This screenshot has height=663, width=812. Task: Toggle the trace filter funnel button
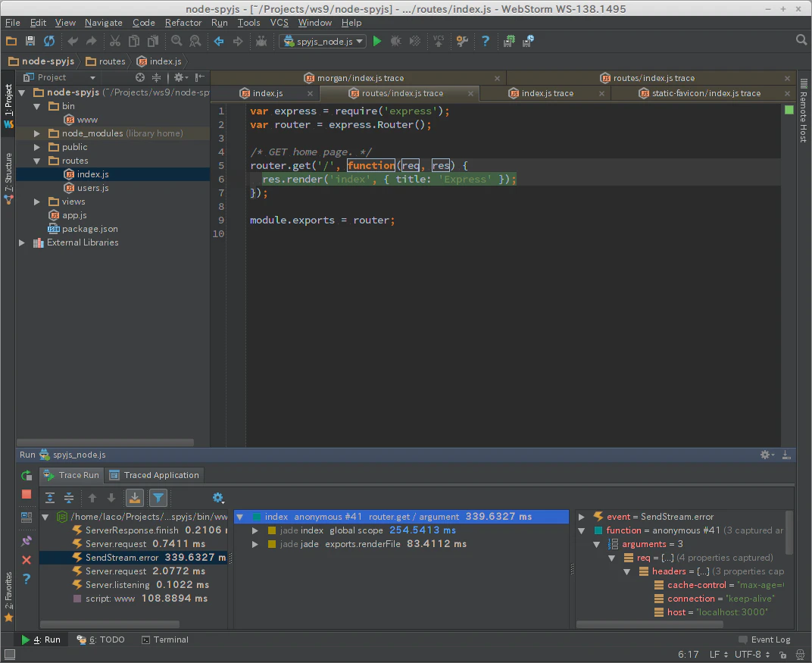tap(158, 498)
